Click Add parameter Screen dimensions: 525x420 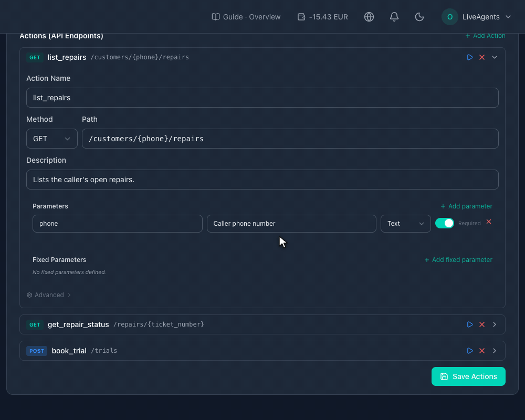(466, 206)
